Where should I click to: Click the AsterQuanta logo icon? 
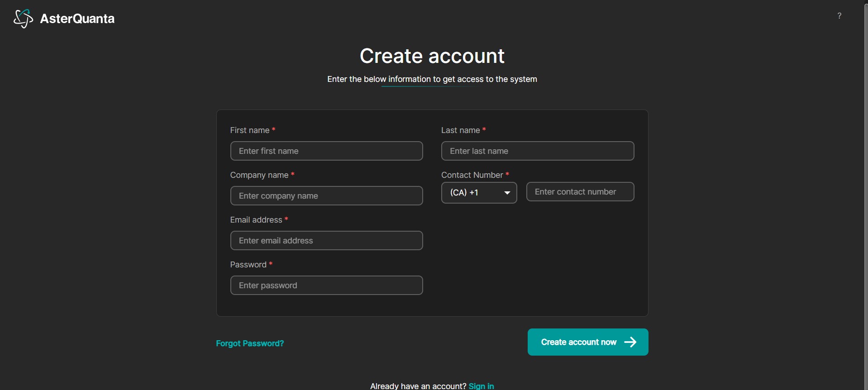point(23,19)
